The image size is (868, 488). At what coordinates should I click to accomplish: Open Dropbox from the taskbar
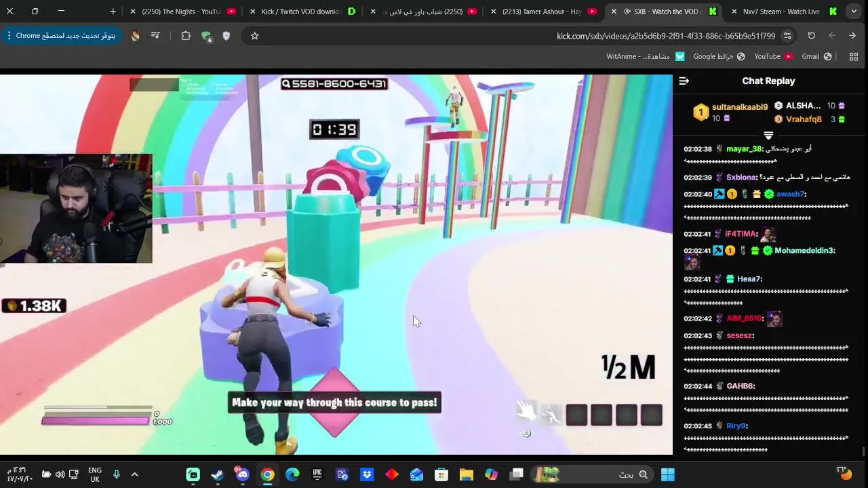[367, 474]
